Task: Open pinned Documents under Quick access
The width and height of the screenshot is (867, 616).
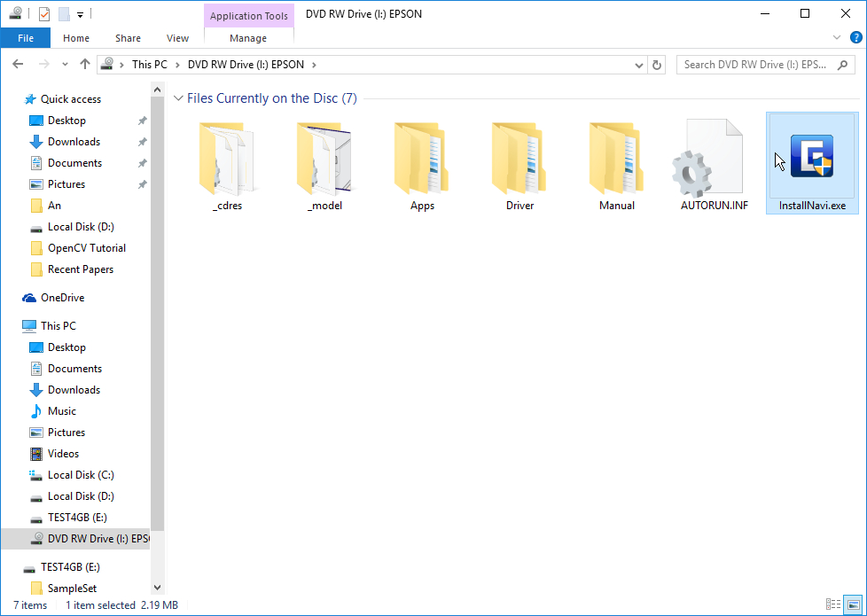Action: point(74,162)
